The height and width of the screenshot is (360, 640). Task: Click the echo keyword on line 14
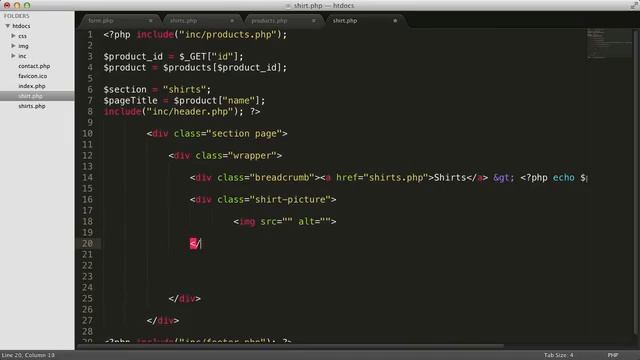click(x=563, y=178)
